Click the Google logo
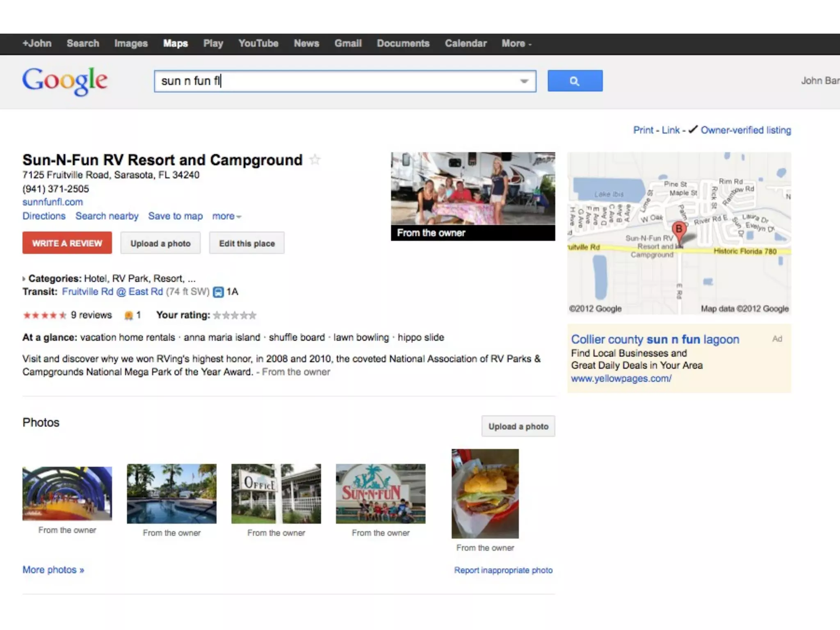840x630 pixels. (65, 81)
